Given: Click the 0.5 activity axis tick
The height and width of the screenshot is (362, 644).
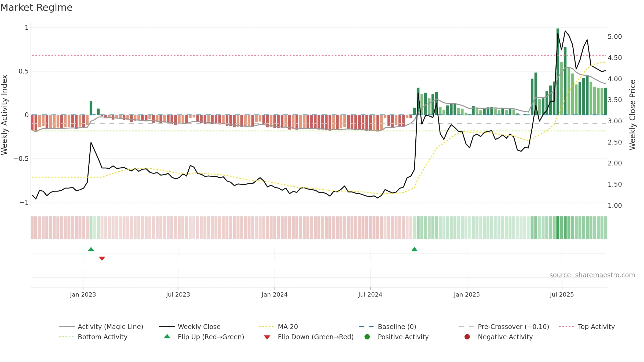Looking at the screenshot, I should pos(23,71).
